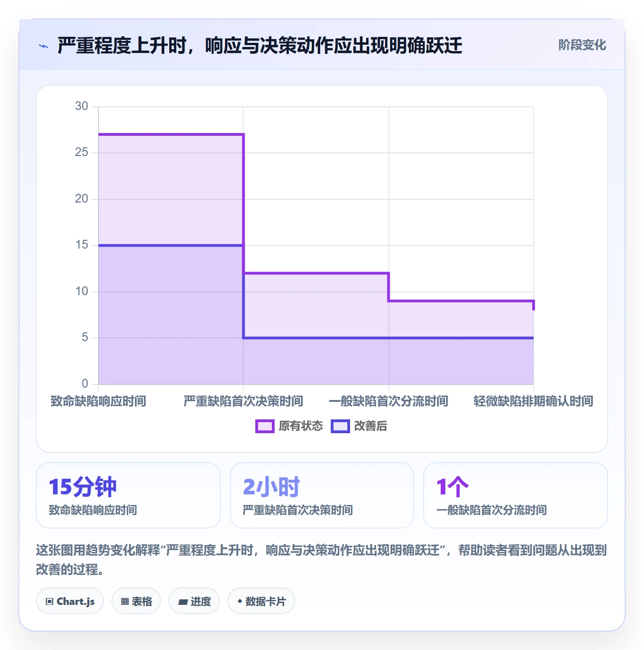
Task: Toggle the 改善后 legend swatch
Action: click(340, 426)
